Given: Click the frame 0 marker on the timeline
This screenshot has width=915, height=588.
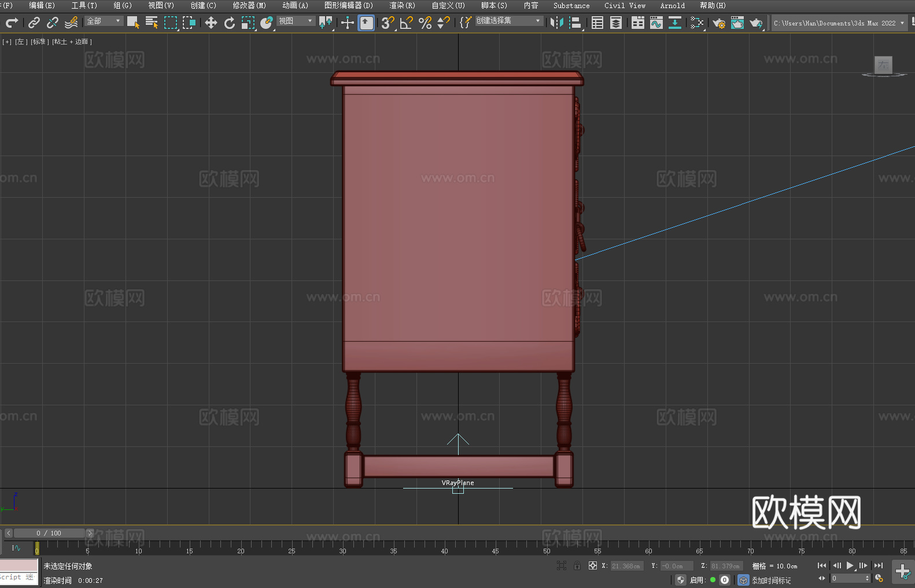Looking at the screenshot, I should coord(37,548).
